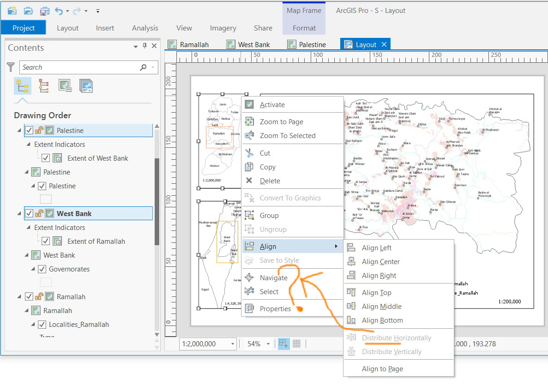
Task: Click the Undo arrow icon
Action: 59,10
